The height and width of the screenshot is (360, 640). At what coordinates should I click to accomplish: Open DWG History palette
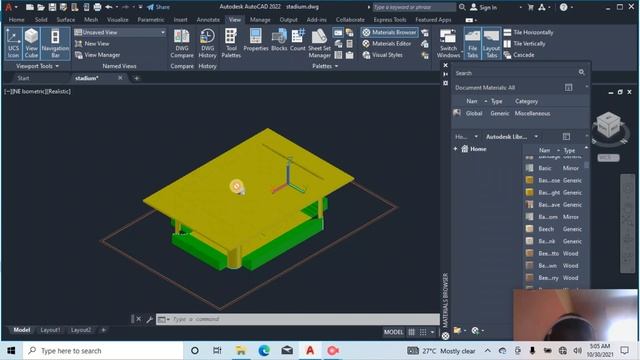pos(207,43)
